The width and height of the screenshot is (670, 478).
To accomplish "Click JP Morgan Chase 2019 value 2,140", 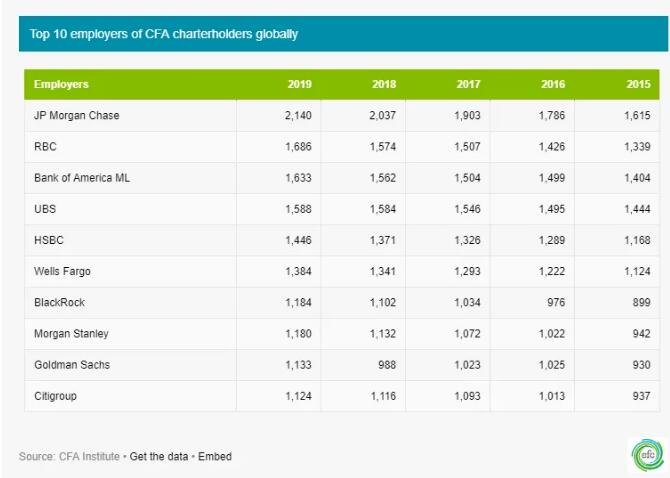I will [x=298, y=115].
